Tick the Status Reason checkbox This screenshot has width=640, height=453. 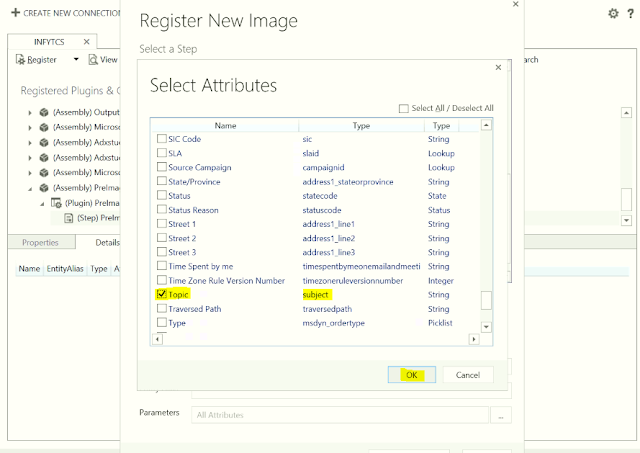coord(162,210)
